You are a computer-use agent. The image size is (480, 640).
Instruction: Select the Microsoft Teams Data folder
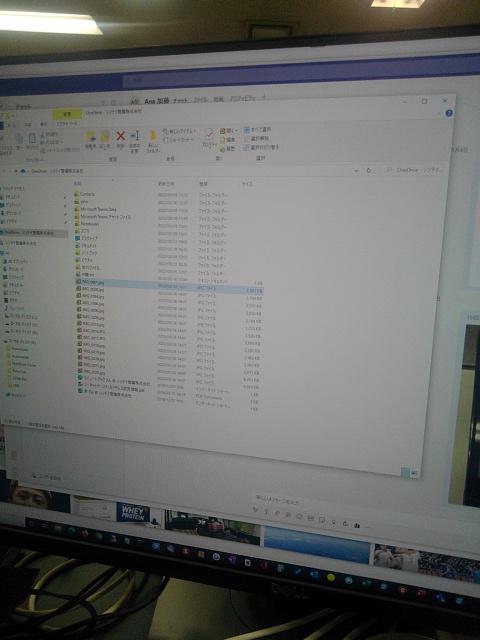click(95, 209)
